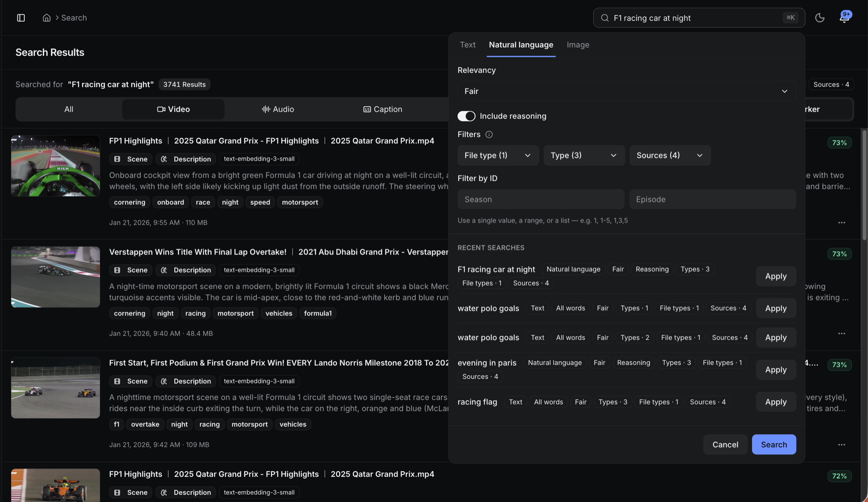
Task: Show All result types tab
Action: tap(69, 109)
